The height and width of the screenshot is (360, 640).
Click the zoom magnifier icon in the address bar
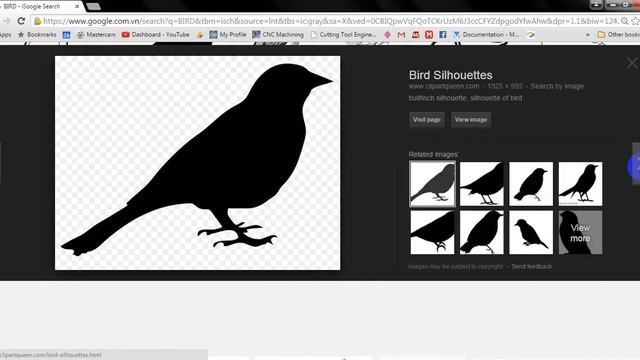pyautogui.click(x=624, y=21)
